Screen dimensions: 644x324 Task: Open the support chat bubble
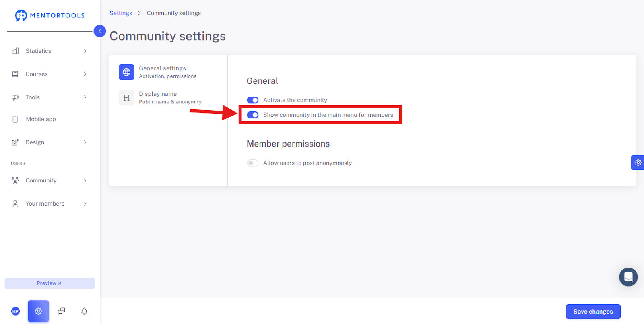tap(628, 277)
